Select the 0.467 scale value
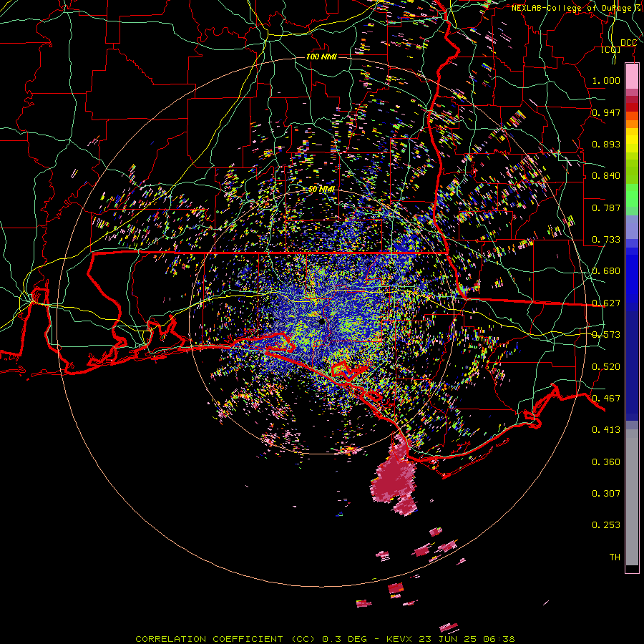Screen dimensions: 644x644 pyautogui.click(x=606, y=399)
